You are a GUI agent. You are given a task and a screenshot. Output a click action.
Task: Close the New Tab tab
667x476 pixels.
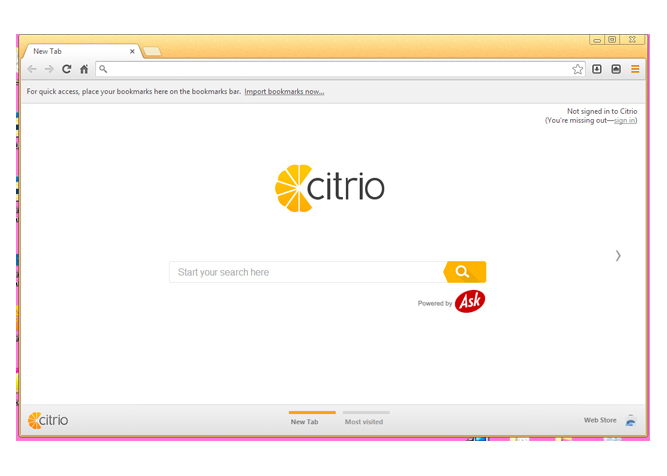[x=132, y=51]
